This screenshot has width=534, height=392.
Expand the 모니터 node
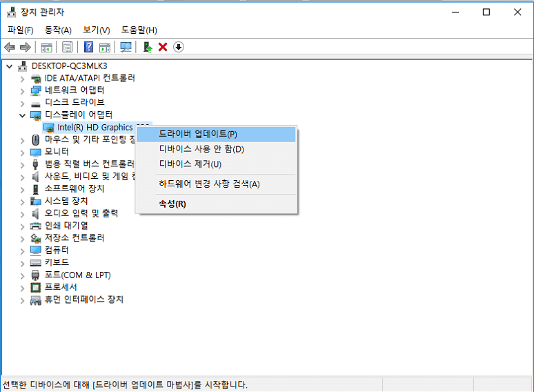[x=23, y=153]
